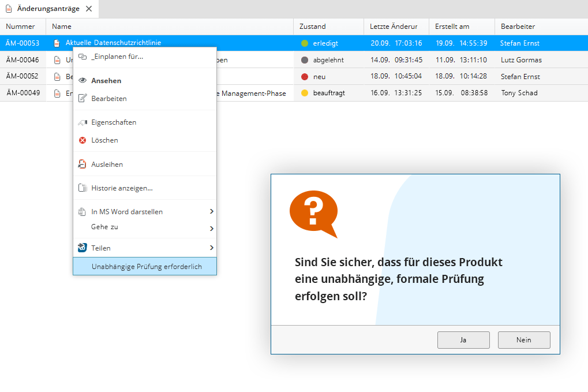Click the red neu status dot

[x=305, y=76]
